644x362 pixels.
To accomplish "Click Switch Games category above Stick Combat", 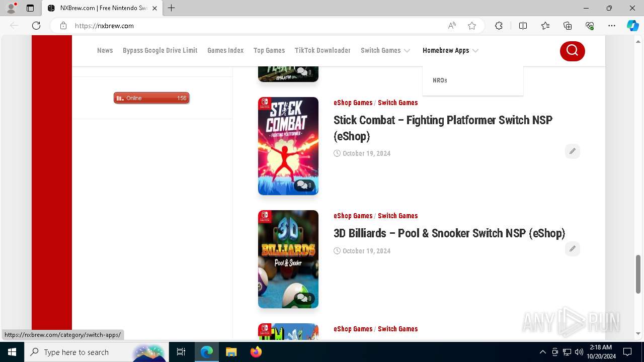I will click(397, 103).
